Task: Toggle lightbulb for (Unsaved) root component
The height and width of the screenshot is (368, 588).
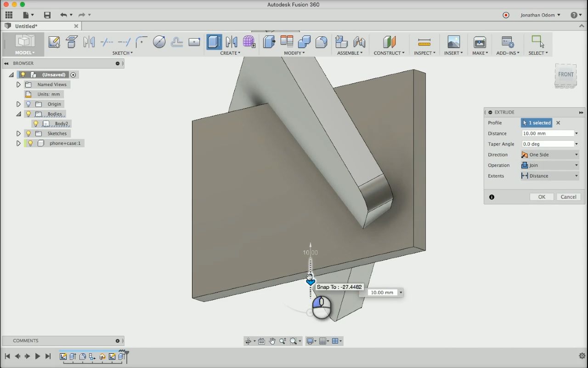Action: [x=23, y=75]
